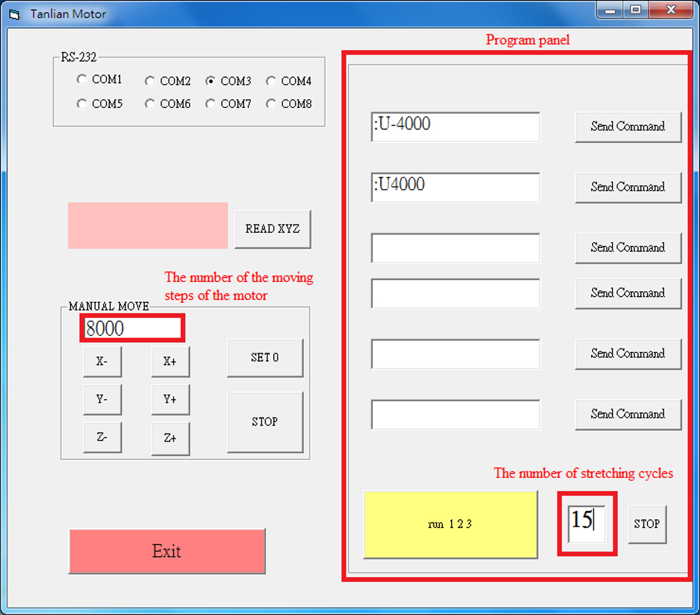Click the pink XYZ readout box

[148, 226]
